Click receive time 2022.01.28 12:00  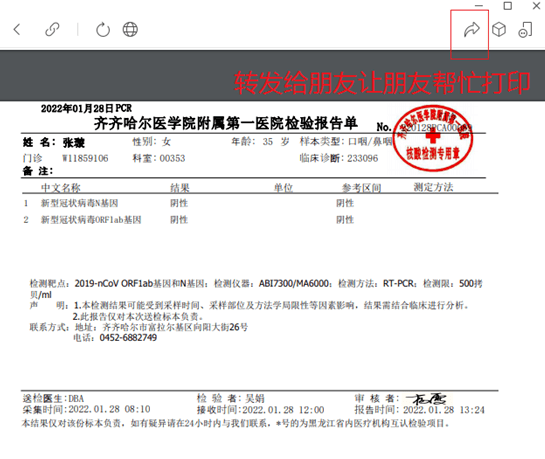(x=283, y=410)
